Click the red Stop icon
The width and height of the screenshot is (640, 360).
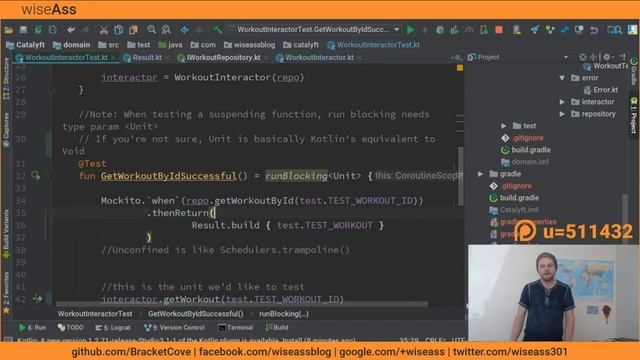(499, 30)
